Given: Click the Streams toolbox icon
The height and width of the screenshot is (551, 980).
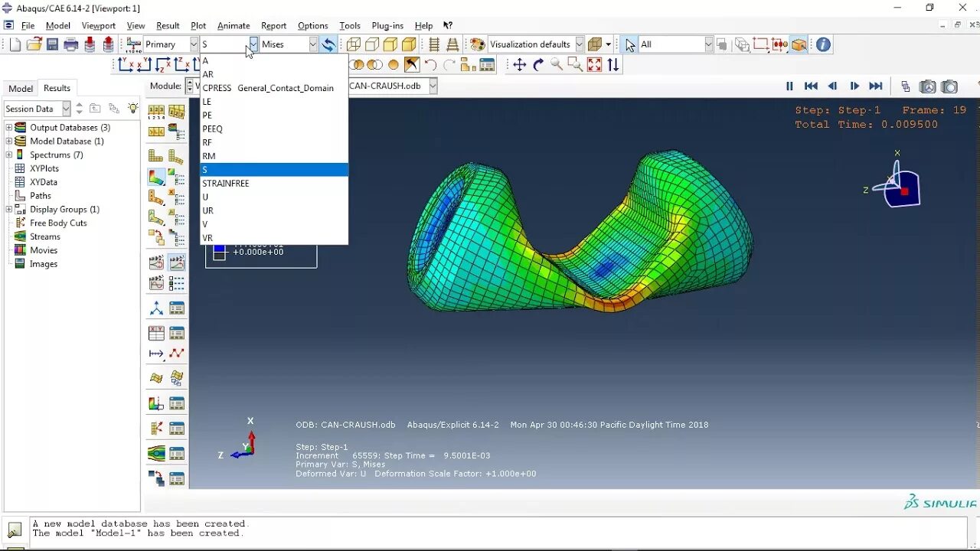Looking at the screenshot, I should coord(156,453).
